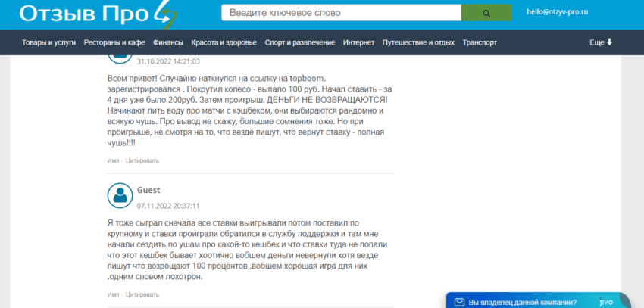The height and width of the screenshot is (308, 644).
Task: Click Цитировать under the topboom review
Action: [142, 160]
